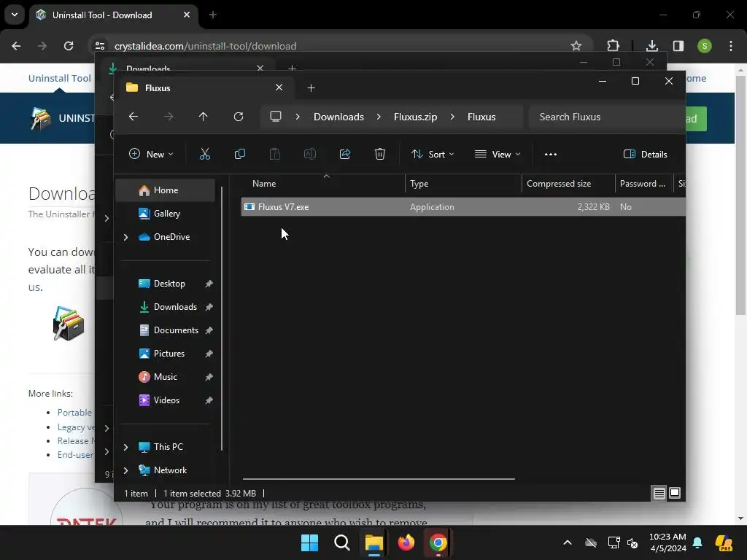Toggle the Details pane button
This screenshot has height=560, width=747.
pyautogui.click(x=645, y=155)
